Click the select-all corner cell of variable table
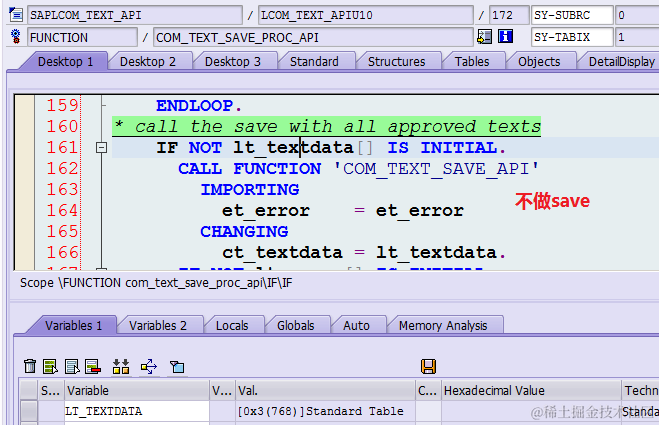Screen dimensions: 659x425 click(29, 391)
